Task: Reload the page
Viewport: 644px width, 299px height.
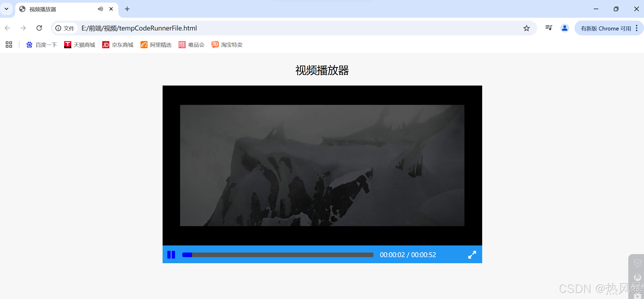Action: pos(39,28)
